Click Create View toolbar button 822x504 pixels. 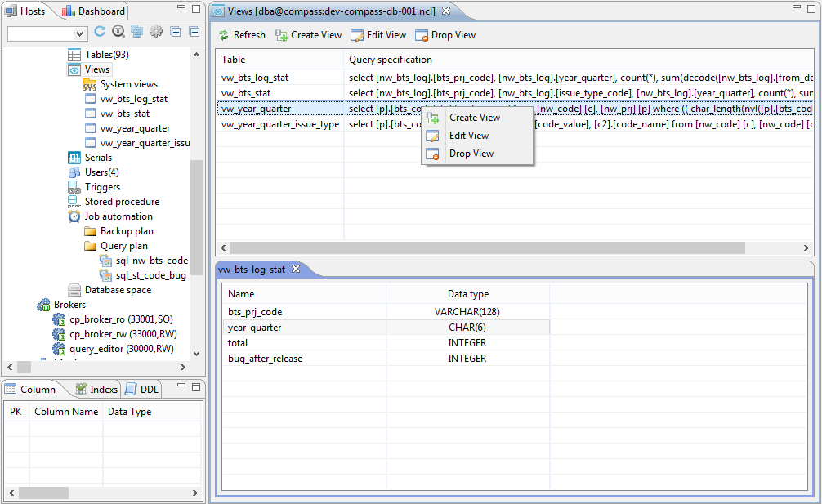pos(308,35)
